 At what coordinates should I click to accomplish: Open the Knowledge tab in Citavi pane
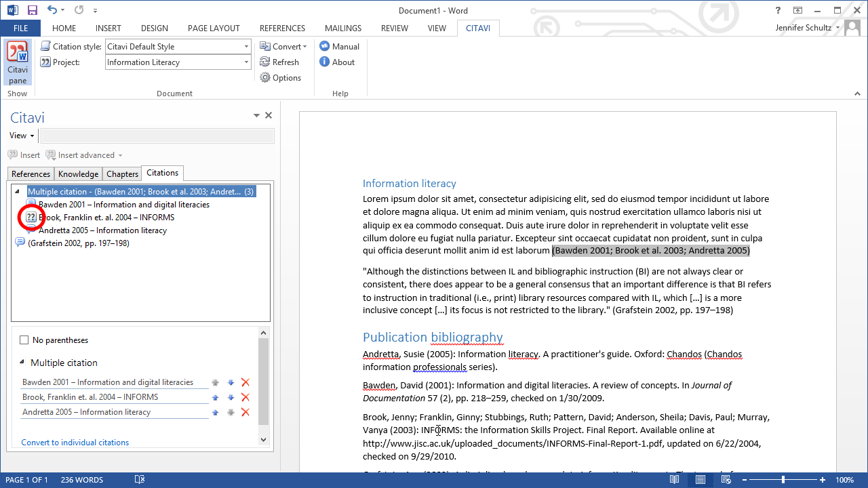78,174
